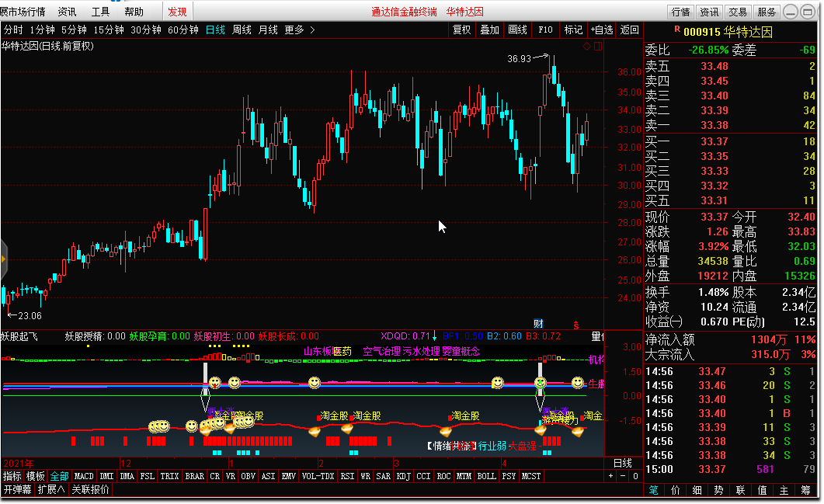This screenshot has width=824, height=504.
Task: Switch indicator to RSI
Action: click(347, 476)
